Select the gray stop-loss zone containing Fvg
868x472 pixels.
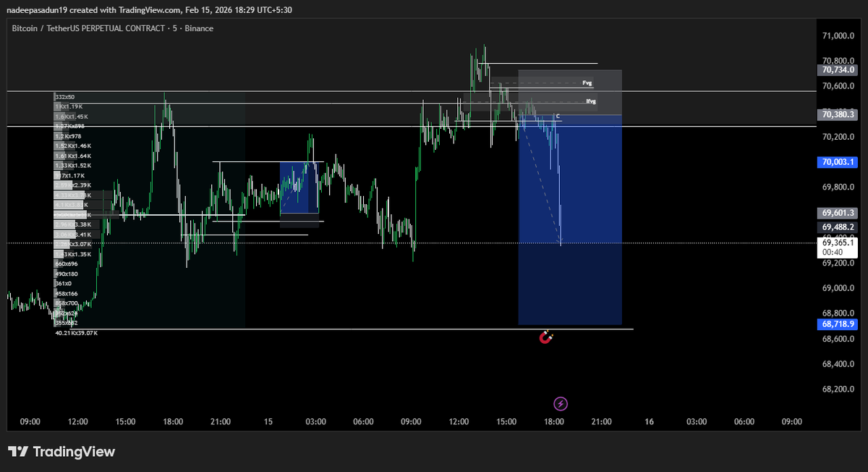(x=570, y=93)
